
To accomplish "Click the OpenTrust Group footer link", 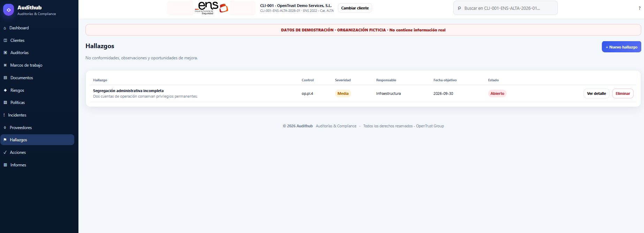I will [430, 126].
